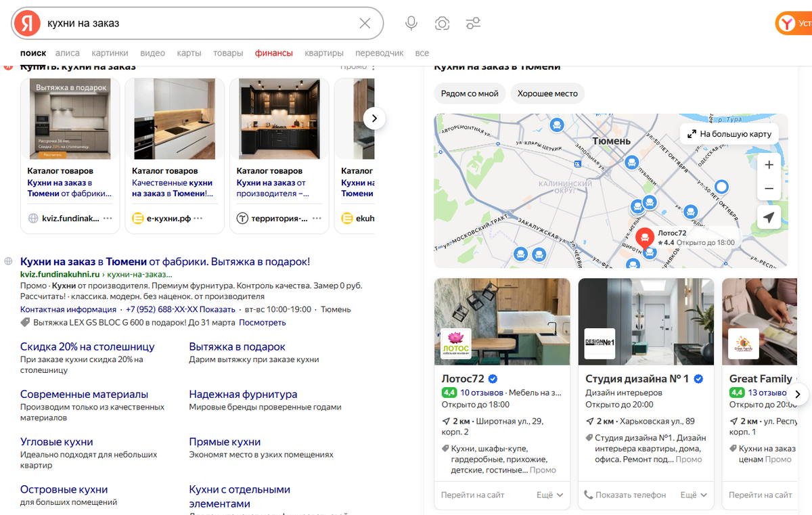Open the все tab
The height and width of the screenshot is (515, 812).
click(422, 53)
